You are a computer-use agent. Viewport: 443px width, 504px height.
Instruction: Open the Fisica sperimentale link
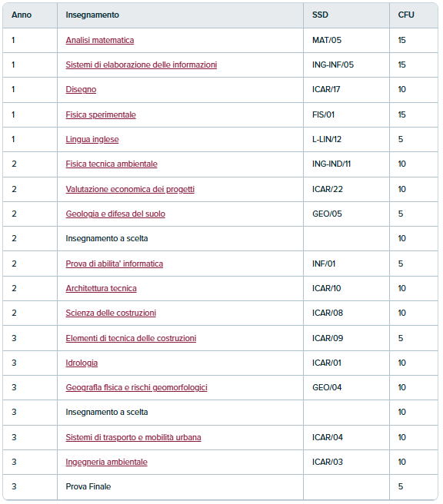(101, 114)
